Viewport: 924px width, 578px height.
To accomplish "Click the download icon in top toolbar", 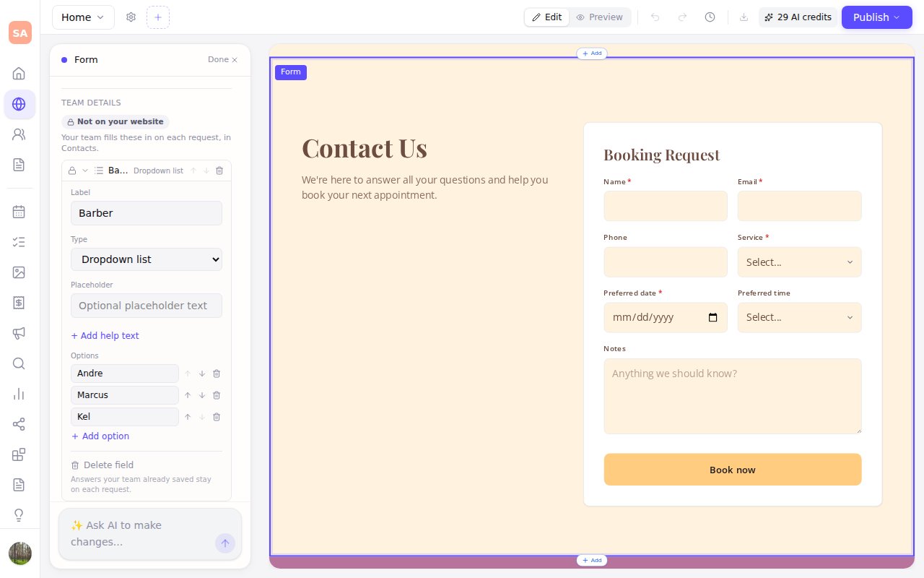I will (x=744, y=17).
